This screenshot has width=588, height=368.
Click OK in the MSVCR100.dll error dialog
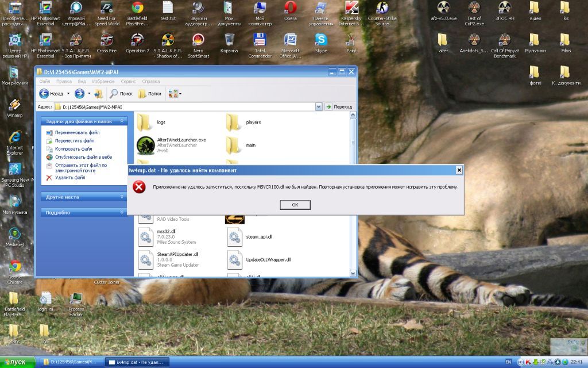[x=295, y=205]
